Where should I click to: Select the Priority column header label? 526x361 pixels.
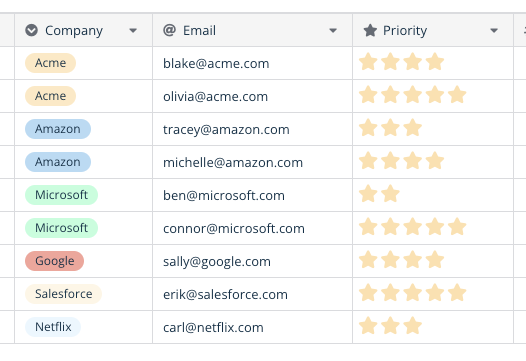405,31
